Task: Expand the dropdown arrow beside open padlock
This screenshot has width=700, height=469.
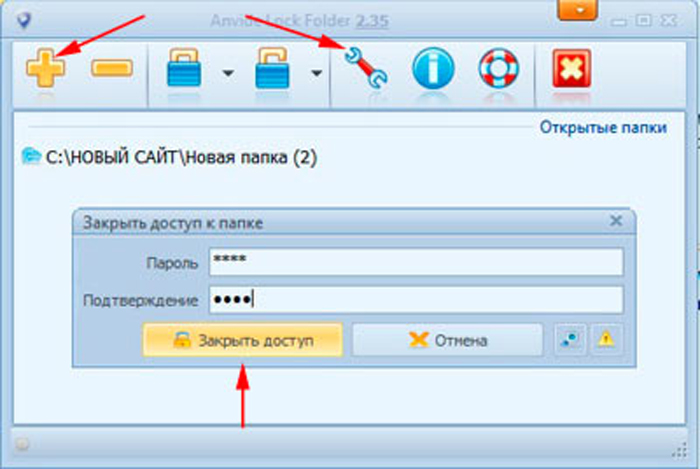Action: tap(316, 73)
